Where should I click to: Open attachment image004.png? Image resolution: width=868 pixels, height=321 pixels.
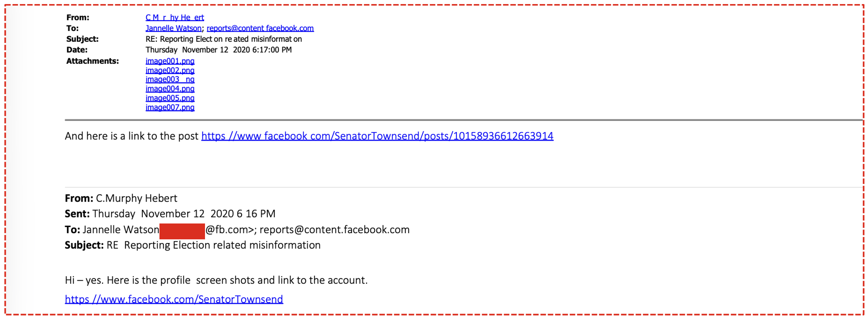pos(170,89)
